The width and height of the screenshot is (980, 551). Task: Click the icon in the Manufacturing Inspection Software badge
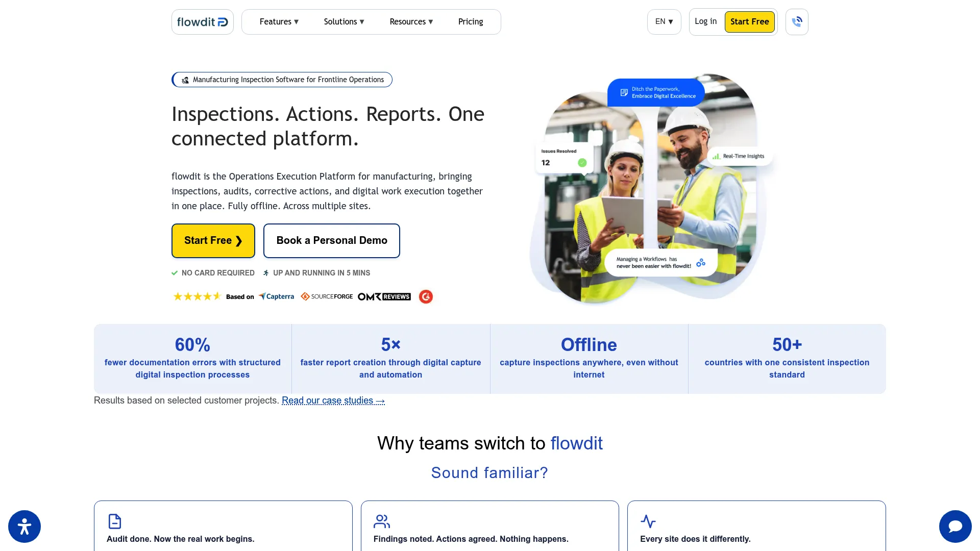point(185,80)
